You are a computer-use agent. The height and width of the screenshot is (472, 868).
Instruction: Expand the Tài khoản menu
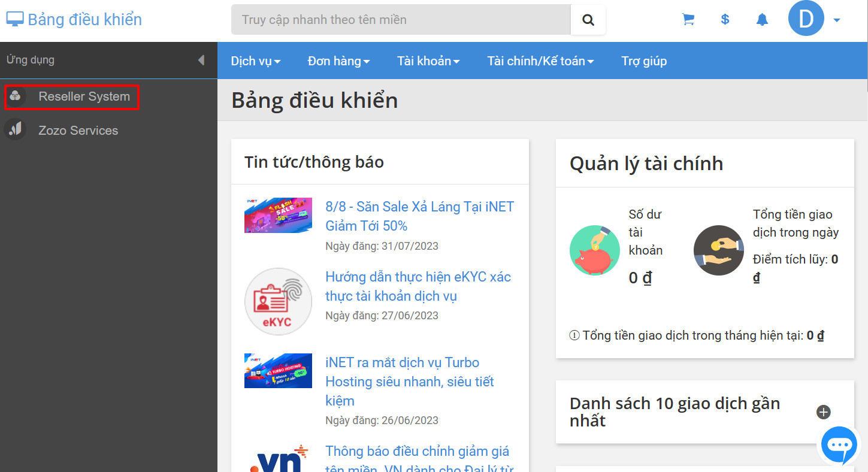pyautogui.click(x=428, y=60)
